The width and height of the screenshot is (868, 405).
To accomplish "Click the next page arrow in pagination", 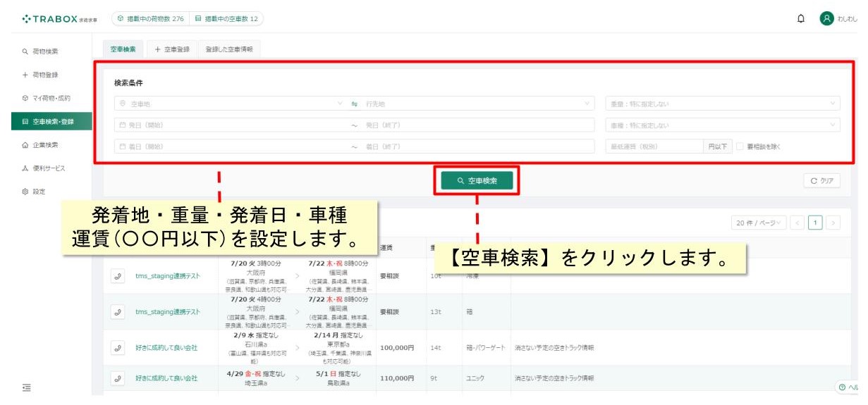I will (833, 223).
